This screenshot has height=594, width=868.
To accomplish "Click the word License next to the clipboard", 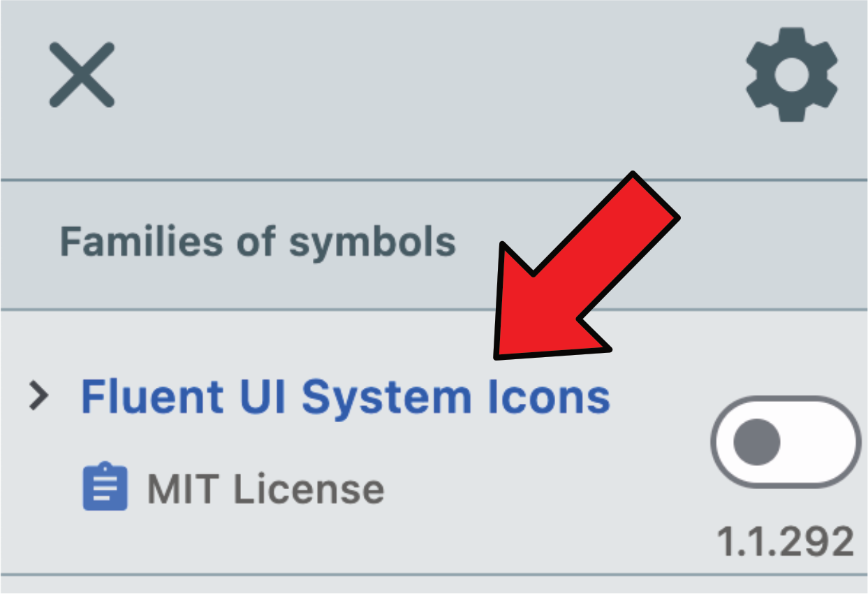I will 309,488.
